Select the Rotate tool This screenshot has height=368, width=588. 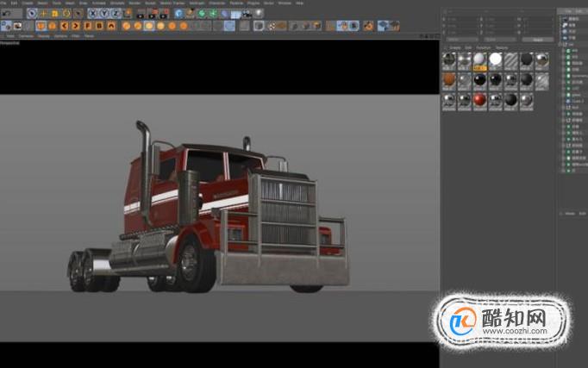coord(66,14)
